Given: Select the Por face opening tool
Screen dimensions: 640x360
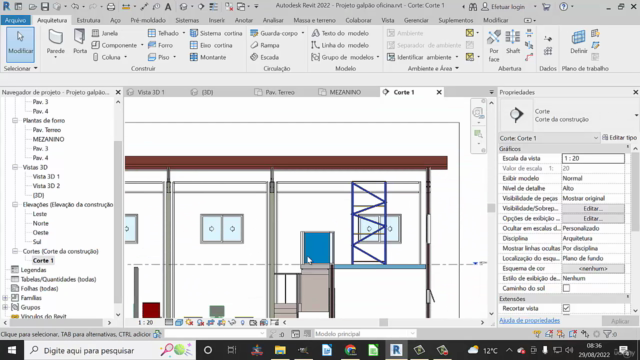Looking at the screenshot, I should click(494, 46).
